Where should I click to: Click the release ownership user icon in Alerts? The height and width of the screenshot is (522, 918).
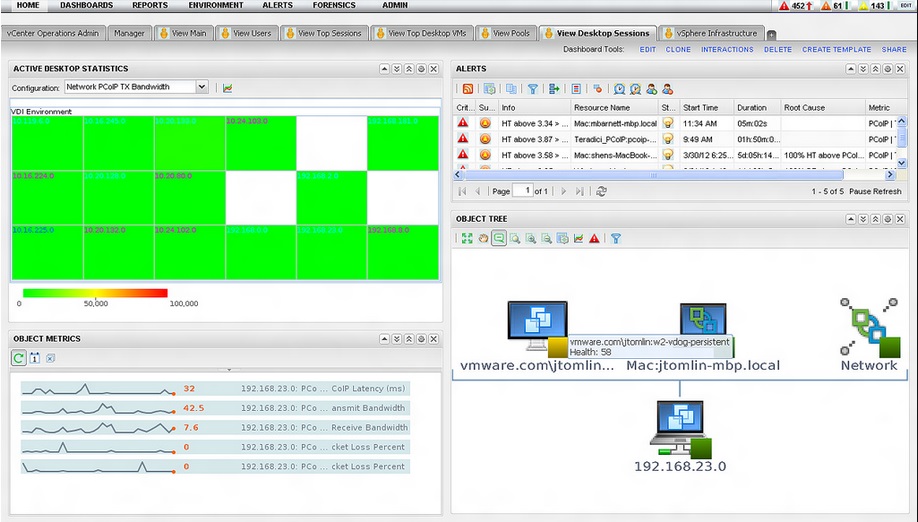click(667, 89)
